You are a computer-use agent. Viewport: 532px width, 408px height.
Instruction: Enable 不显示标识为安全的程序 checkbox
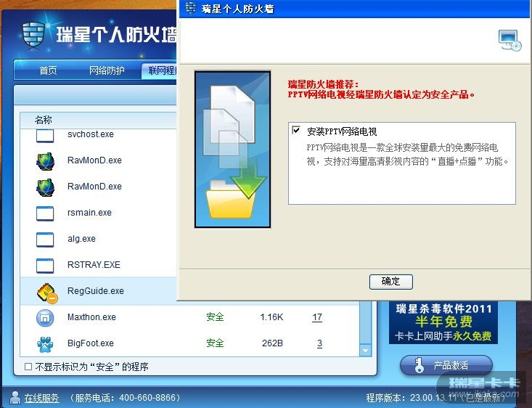tap(28, 367)
